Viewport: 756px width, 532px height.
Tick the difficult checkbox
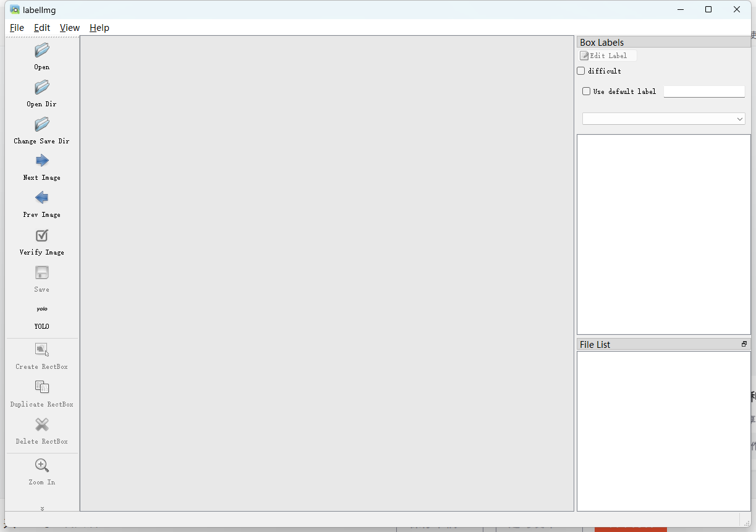[x=580, y=71]
